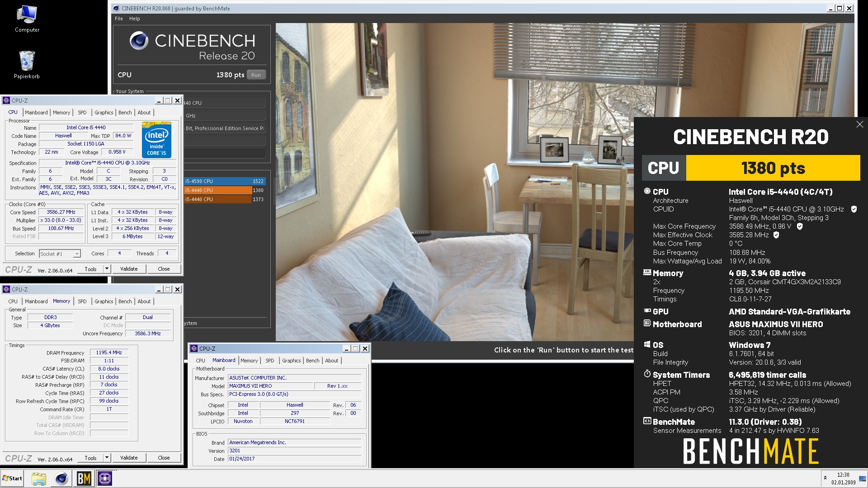Click the Multiplier x 33.0 value

point(61,220)
